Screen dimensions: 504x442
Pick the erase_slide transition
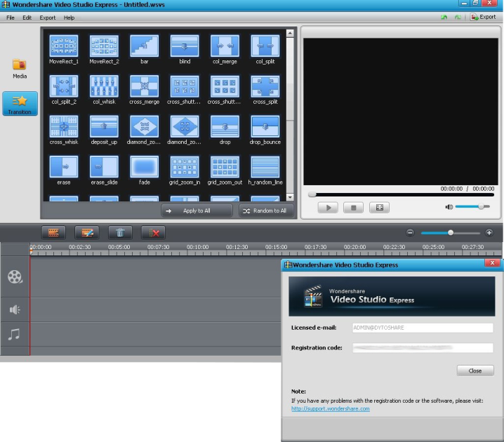(104, 167)
